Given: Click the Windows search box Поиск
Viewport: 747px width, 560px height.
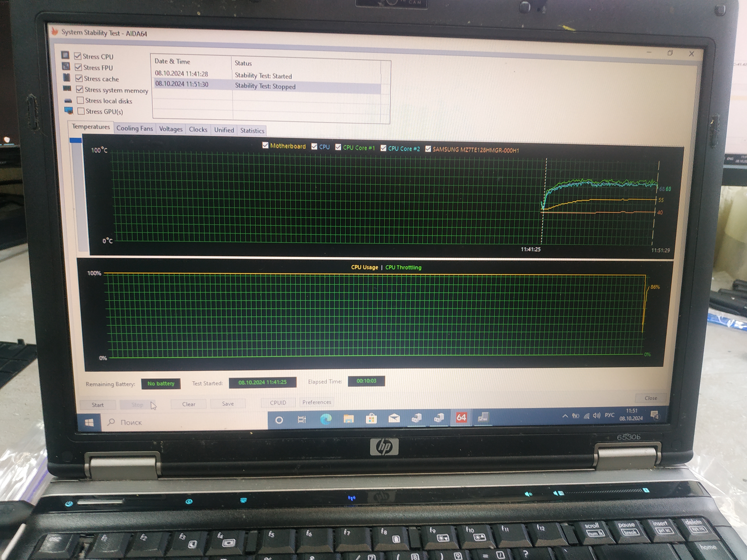Looking at the screenshot, I should click(x=185, y=421).
